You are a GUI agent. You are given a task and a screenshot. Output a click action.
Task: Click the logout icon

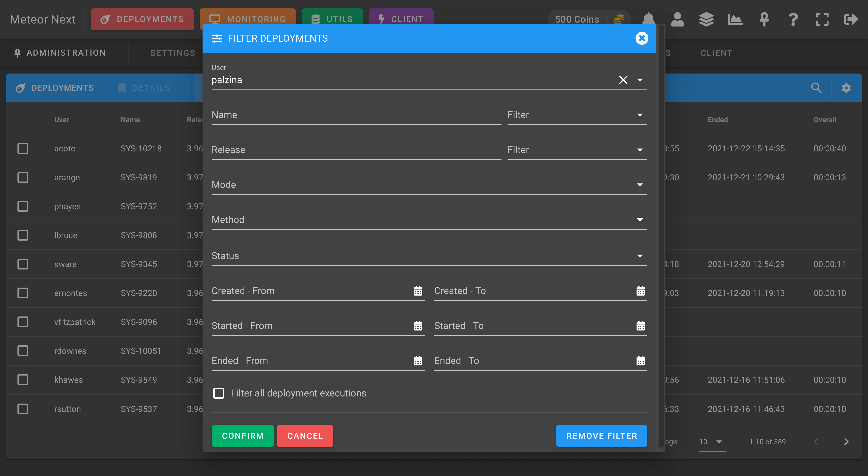click(x=851, y=19)
